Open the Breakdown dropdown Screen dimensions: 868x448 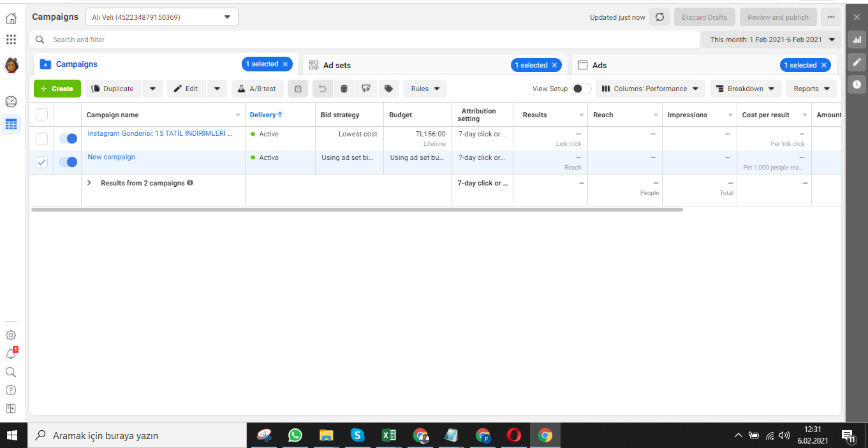click(746, 89)
